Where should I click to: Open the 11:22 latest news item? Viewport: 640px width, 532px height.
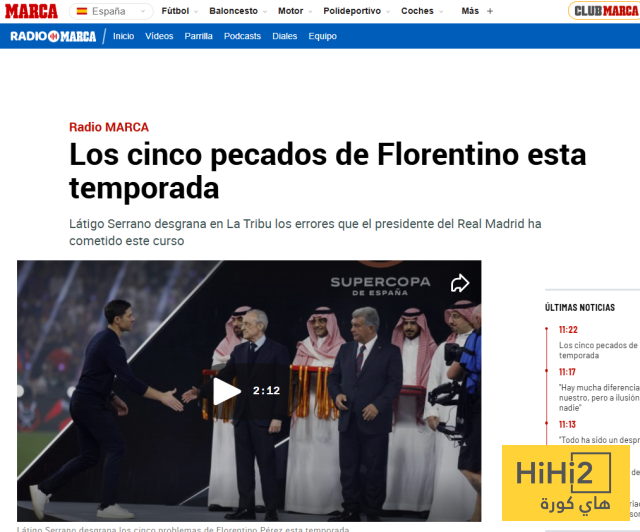pos(597,349)
